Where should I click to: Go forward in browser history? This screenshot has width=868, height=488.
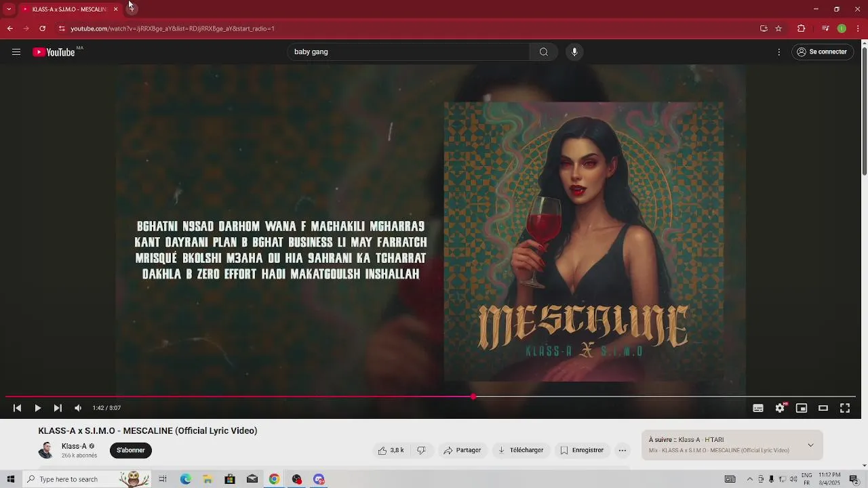(26, 28)
